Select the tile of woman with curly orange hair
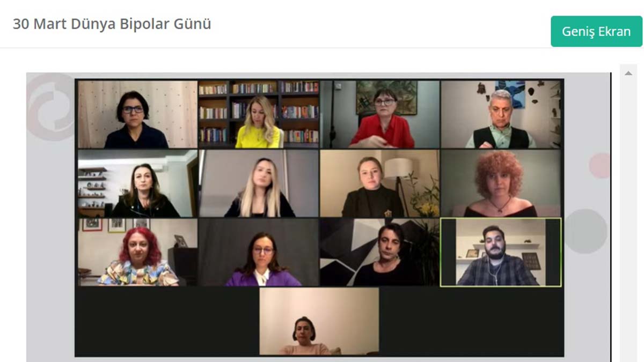The image size is (644, 362). (x=501, y=183)
